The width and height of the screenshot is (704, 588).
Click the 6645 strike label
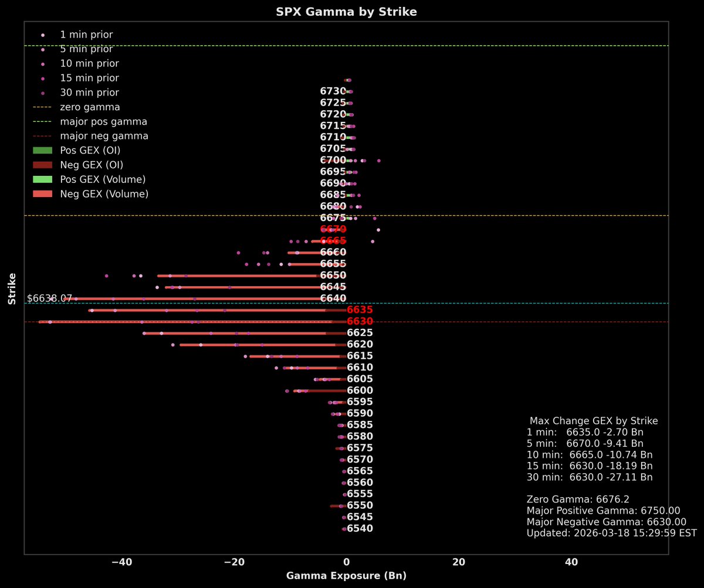point(333,287)
